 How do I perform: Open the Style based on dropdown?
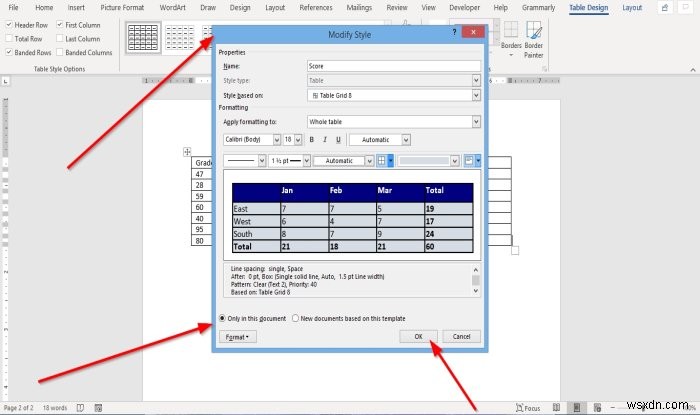pos(476,95)
